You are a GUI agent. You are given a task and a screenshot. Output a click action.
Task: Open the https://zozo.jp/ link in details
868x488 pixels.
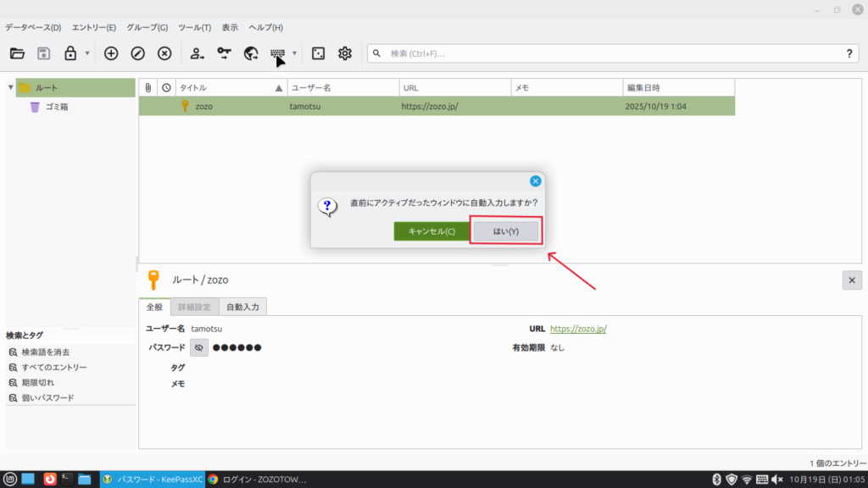pyautogui.click(x=578, y=329)
